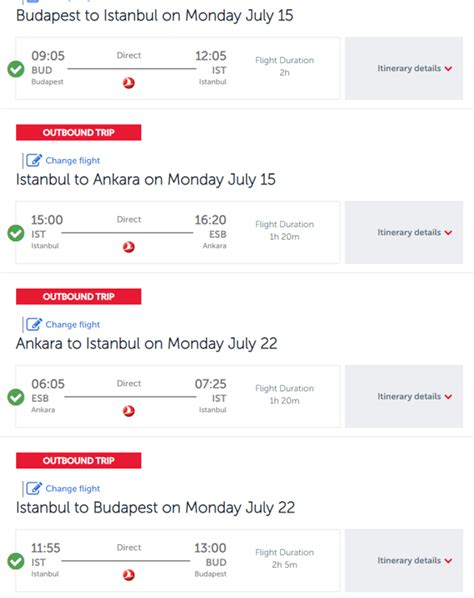
Task: Open Change flight link for Istanbul to Ankara
Action: 72,161
